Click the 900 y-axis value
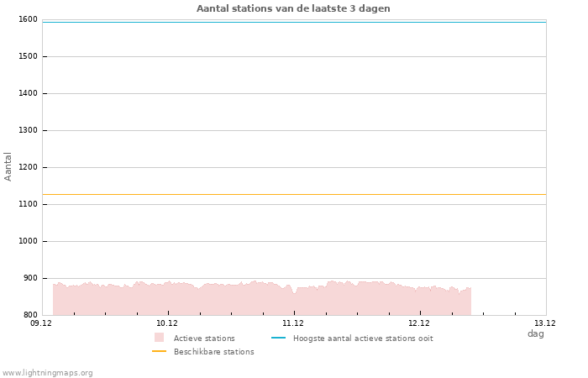The image size is (588, 378). (x=30, y=278)
